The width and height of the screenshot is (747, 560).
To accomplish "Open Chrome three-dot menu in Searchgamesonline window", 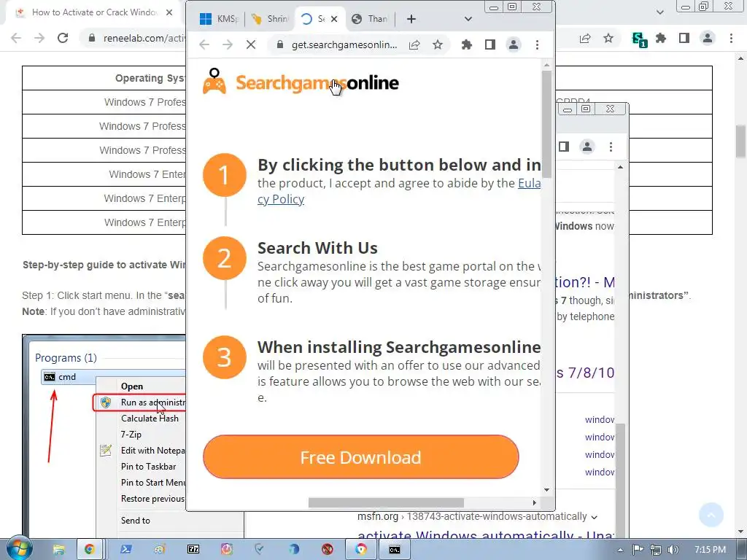I will point(538,44).
